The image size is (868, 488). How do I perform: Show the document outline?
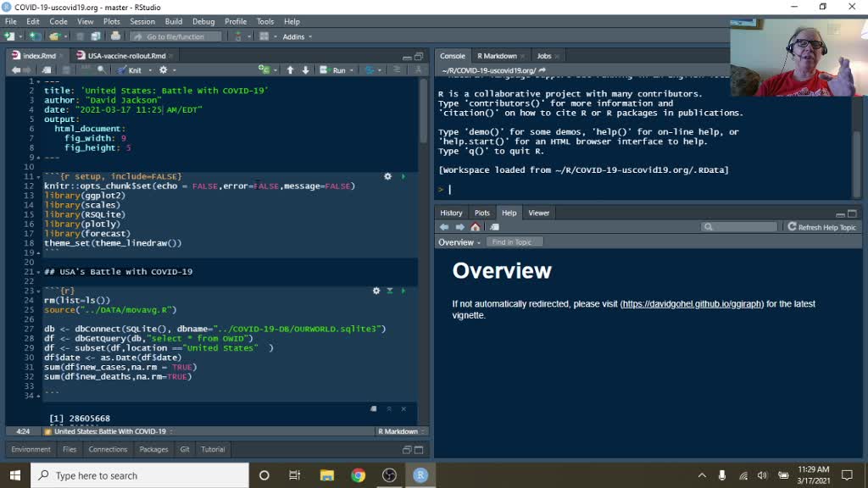click(397, 70)
